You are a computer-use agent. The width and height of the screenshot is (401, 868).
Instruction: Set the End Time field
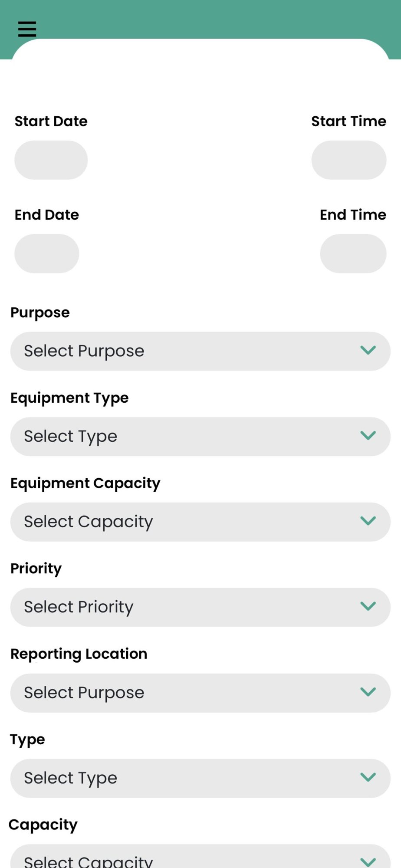pos(353,253)
